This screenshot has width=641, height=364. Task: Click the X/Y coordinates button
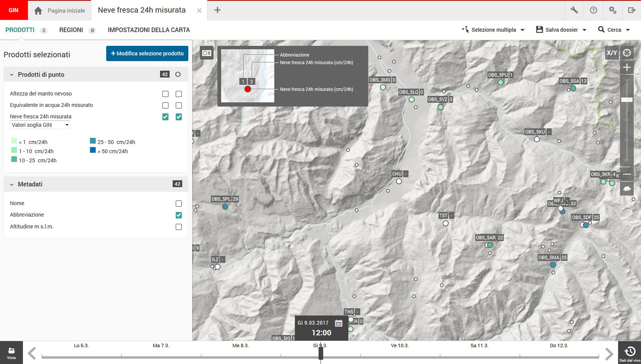tap(612, 53)
